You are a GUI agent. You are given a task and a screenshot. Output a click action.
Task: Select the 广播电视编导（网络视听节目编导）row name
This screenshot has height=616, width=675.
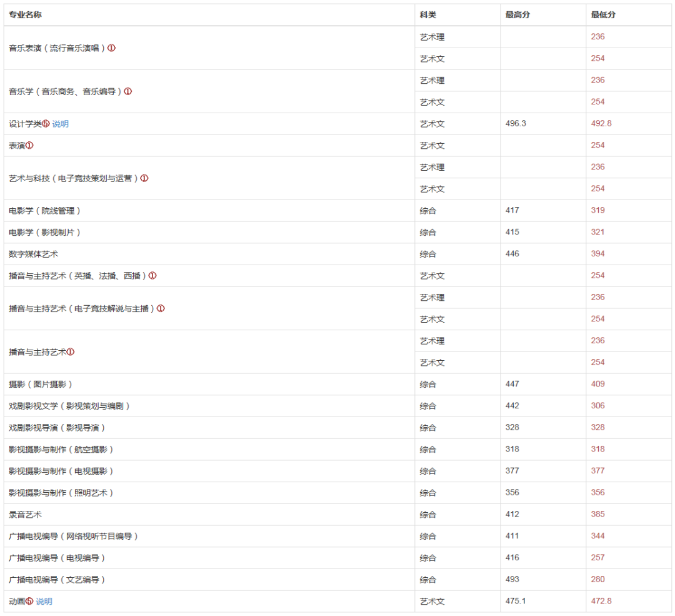pos(74,537)
